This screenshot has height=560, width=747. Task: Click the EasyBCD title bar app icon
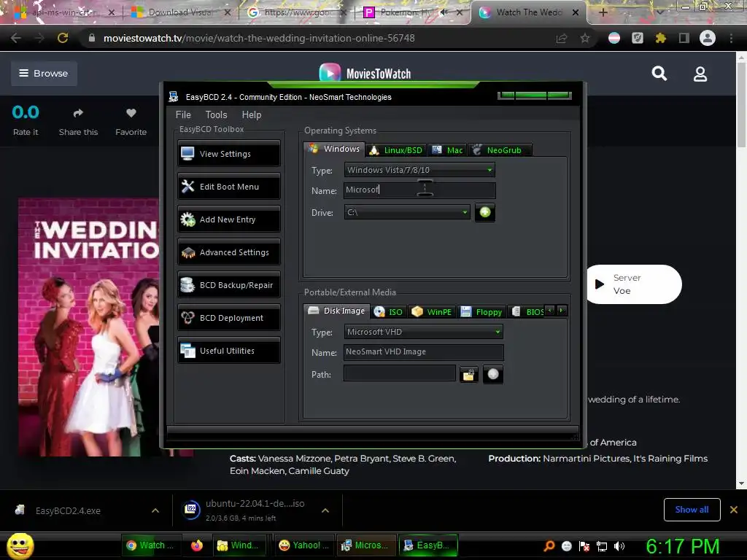174,97
